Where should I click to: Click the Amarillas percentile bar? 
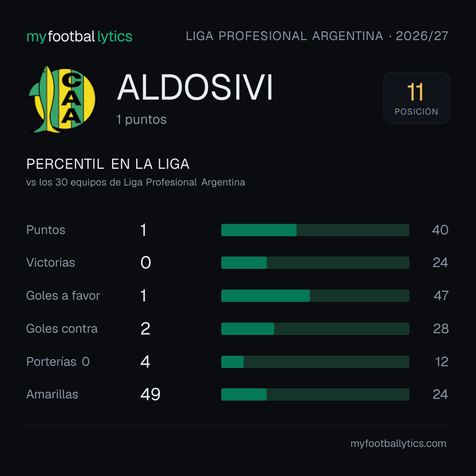coord(315,394)
